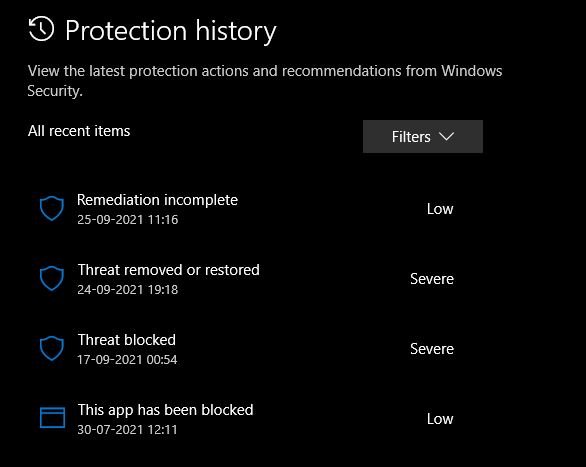Image resolution: width=586 pixels, height=467 pixels.
Task: Click Severe label for Threat removed or restored
Action: coord(432,279)
